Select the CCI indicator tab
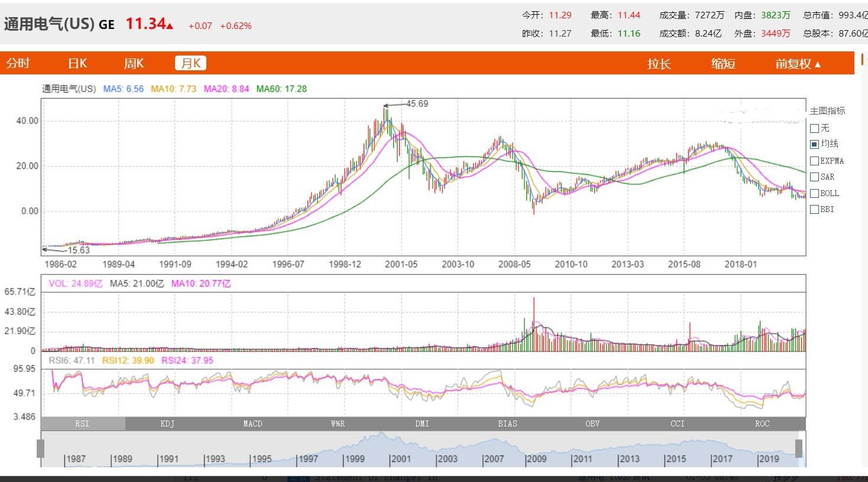Screen dimensions: 868x482 [678, 424]
